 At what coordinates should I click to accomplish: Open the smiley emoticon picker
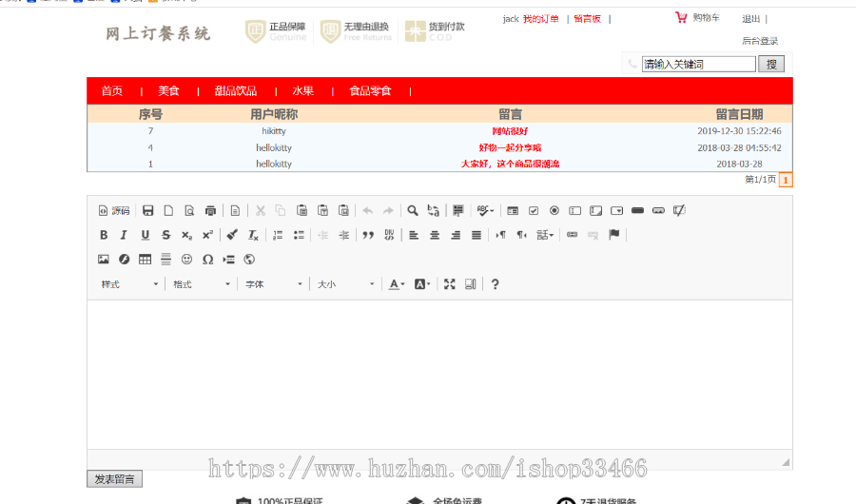pos(186,259)
